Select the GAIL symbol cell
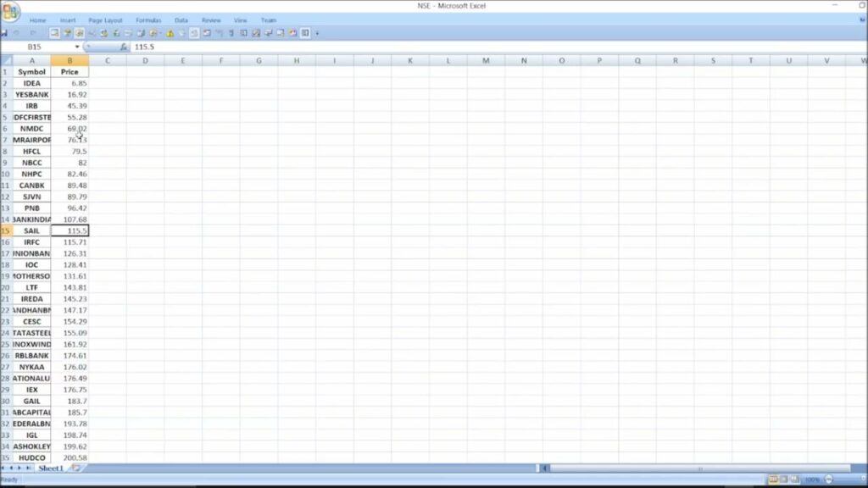868x488 pixels. 31,401
